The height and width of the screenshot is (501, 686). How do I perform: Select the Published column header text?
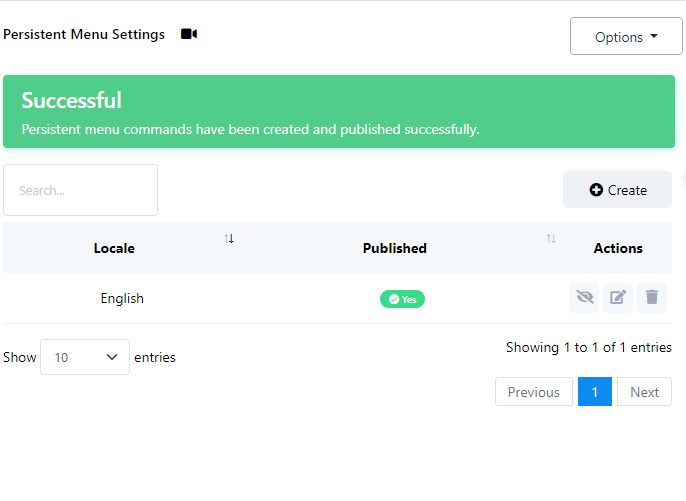click(394, 248)
